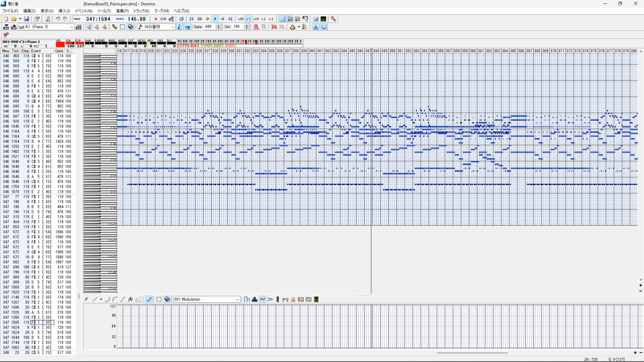Toggle the lock icon in controller toolbar
Screen dimensions: 644x362
pyautogui.click(x=293, y=300)
